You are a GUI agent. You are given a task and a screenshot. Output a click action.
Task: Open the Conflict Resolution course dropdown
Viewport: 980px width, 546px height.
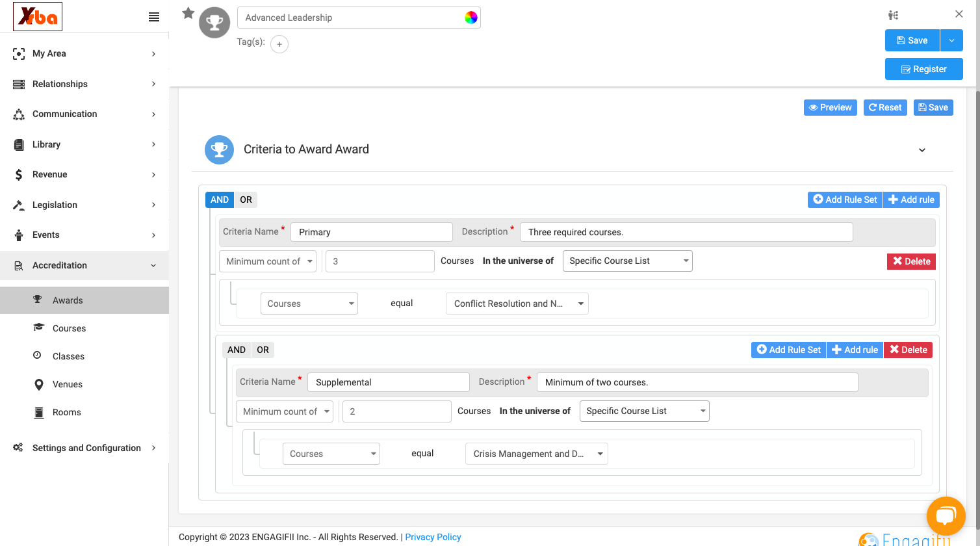(x=517, y=304)
